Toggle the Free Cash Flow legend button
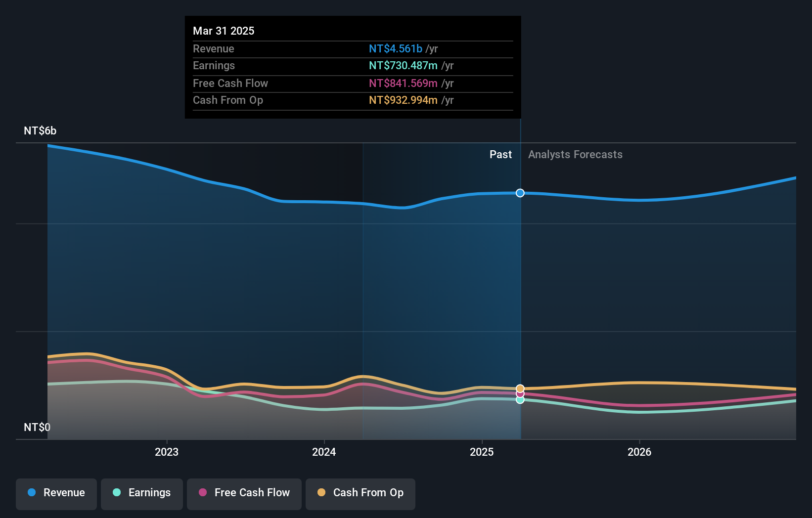Image resolution: width=812 pixels, height=518 pixels. (244, 494)
